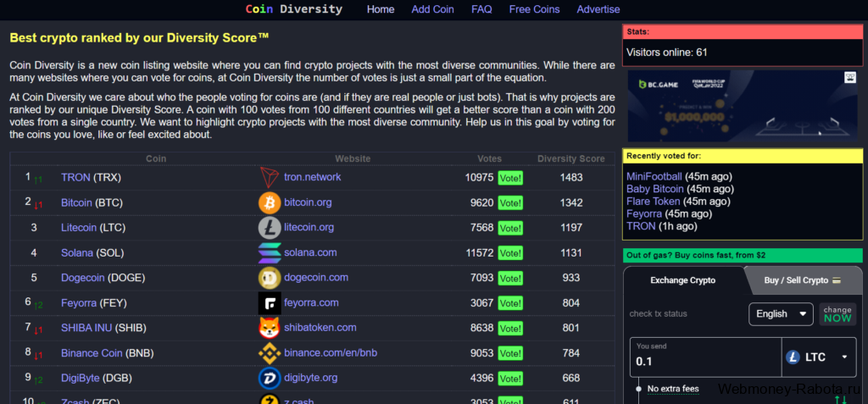
Task: Visit feyorra.com website link
Action: (x=311, y=302)
